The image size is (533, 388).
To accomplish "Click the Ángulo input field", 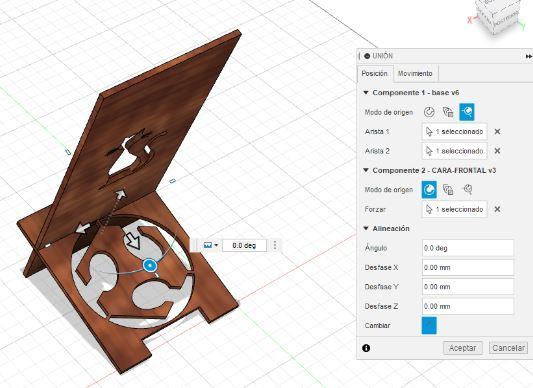I will [x=468, y=248].
